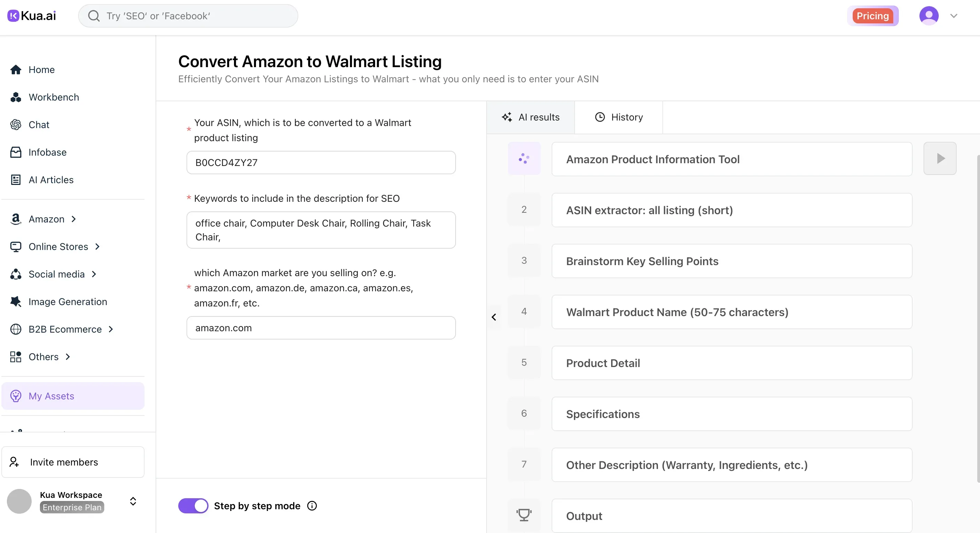980x533 pixels.
Task: Select the AI Articles icon
Action: [x=15, y=179]
